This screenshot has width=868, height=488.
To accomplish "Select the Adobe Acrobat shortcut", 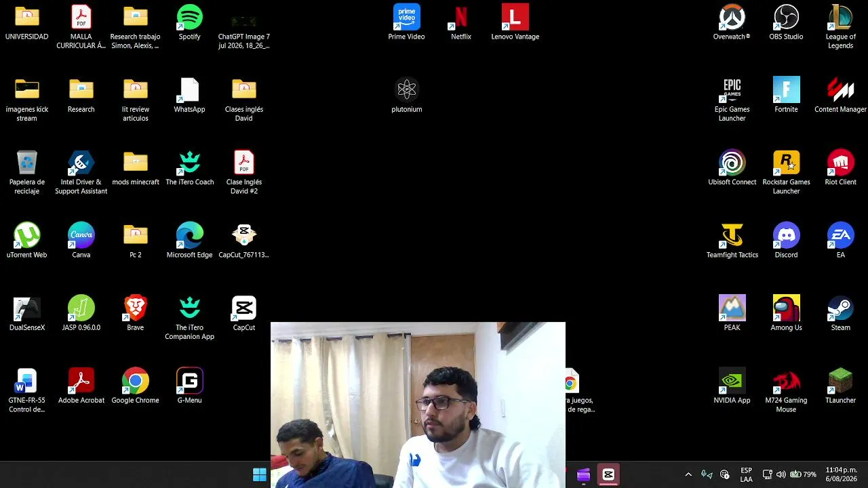I will (81, 381).
